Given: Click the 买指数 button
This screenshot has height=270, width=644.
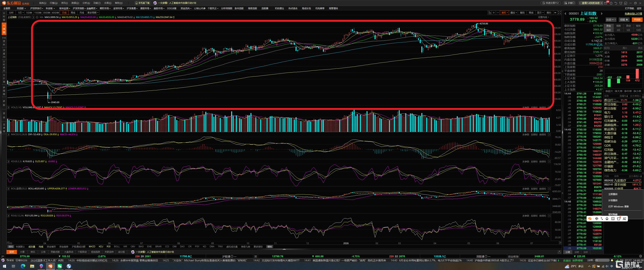Looking at the screenshot, I should tap(637, 19).
